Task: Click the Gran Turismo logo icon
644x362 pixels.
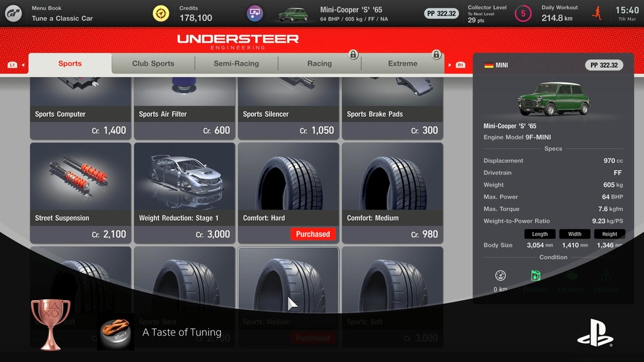Action: [x=13, y=13]
